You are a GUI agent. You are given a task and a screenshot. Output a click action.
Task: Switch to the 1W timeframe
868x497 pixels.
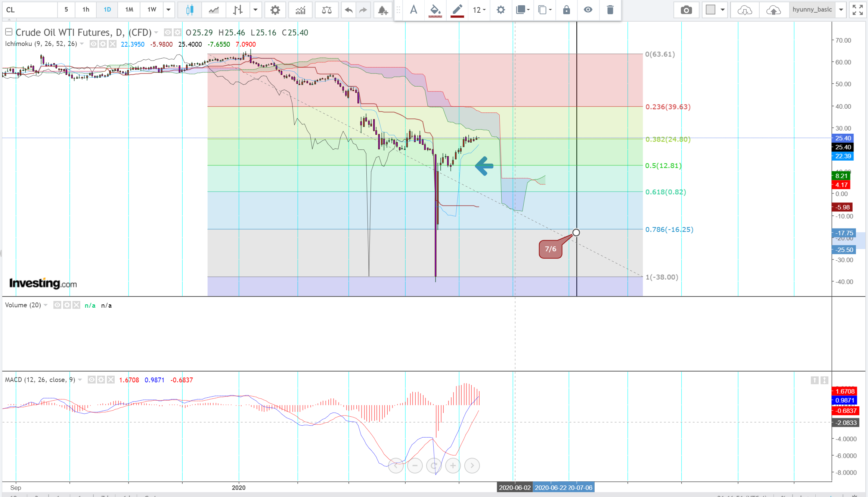(152, 10)
